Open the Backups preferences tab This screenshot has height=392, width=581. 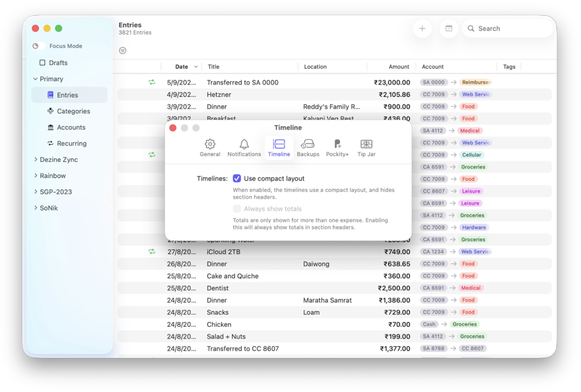click(307, 148)
